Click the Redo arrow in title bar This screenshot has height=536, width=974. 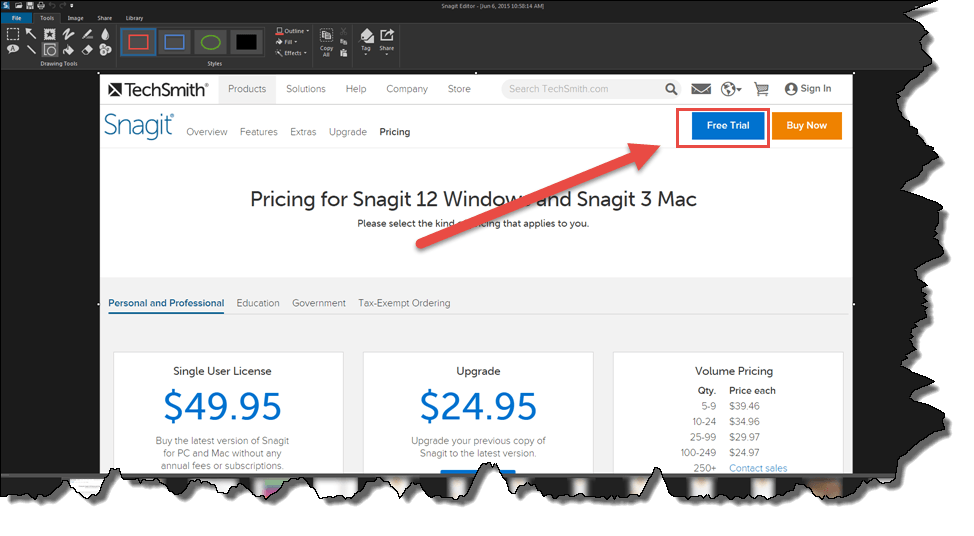(63, 6)
